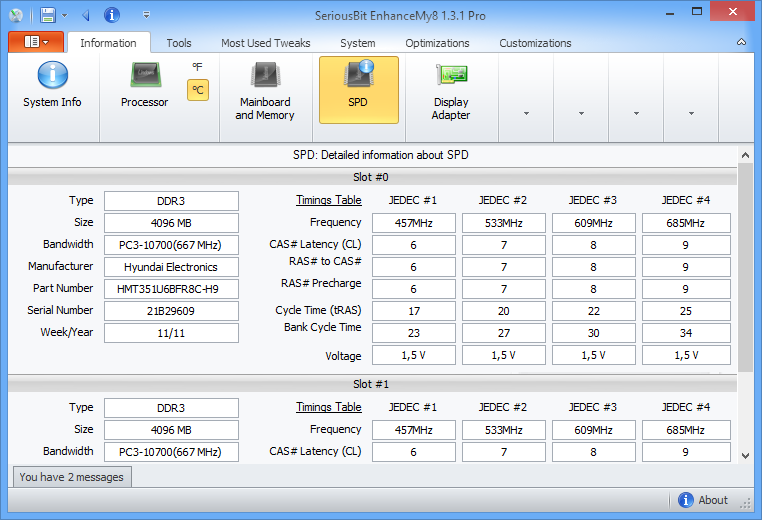Open the customize quick access toolbar dropdown
This screenshot has width=762, height=520.
(x=146, y=15)
